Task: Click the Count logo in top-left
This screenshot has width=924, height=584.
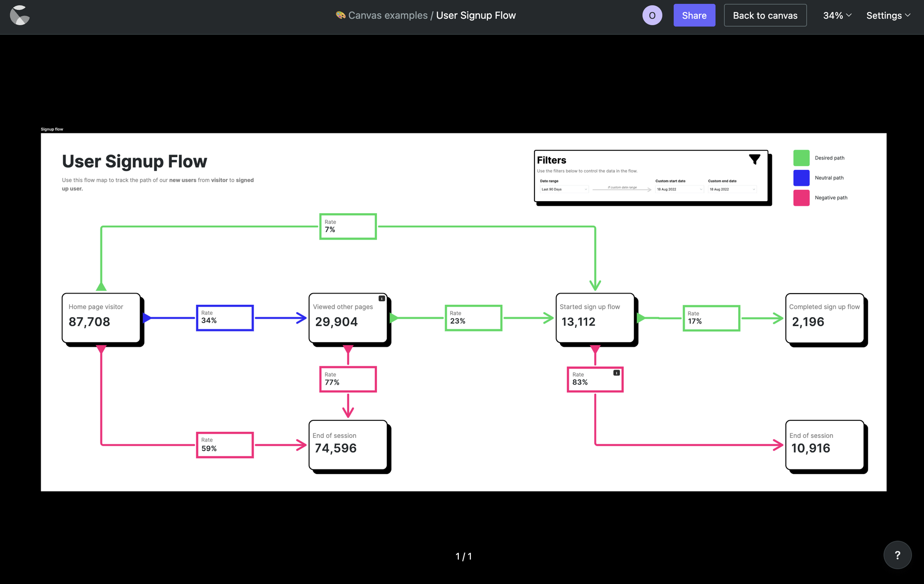Action: click(x=20, y=15)
